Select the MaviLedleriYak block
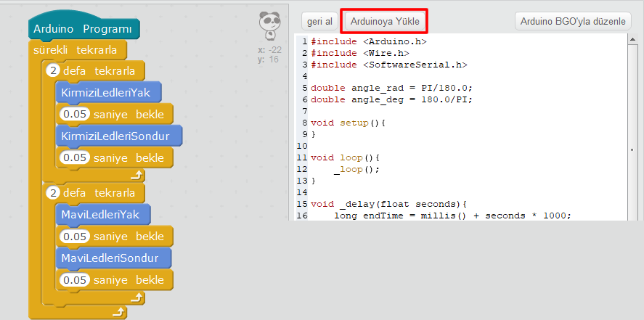Screen dimensions: 644x320 (102, 215)
